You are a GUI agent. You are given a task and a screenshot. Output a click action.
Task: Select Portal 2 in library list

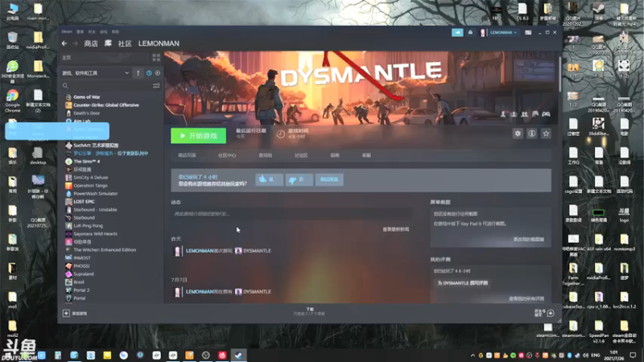click(81, 290)
